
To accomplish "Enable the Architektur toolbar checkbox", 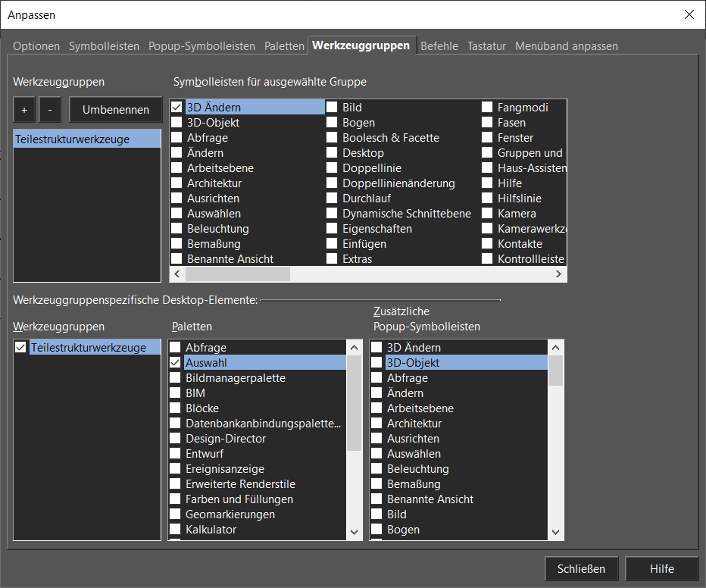I will [176, 183].
